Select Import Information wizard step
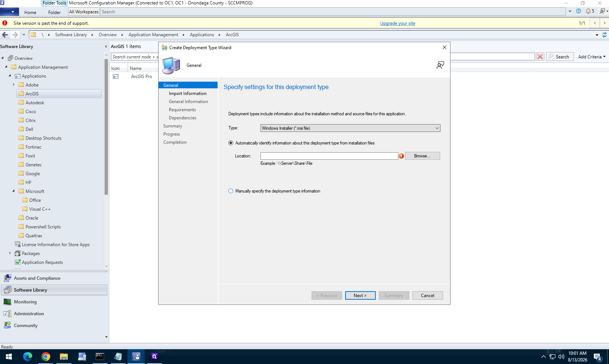Viewport: 609px width, 364px height. (x=188, y=93)
